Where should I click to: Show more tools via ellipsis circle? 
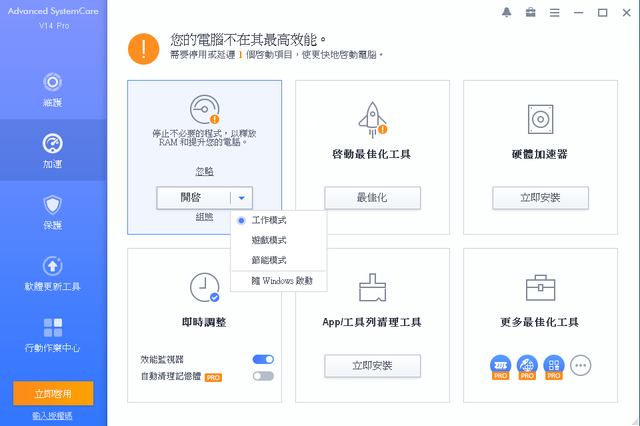pos(580,365)
